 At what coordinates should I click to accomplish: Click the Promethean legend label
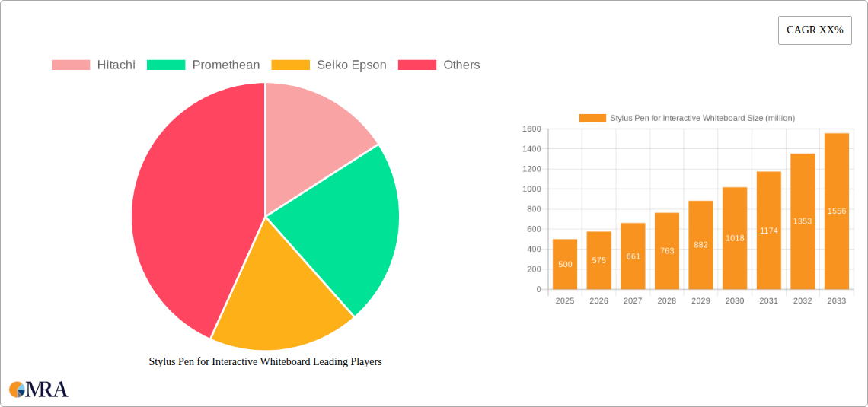(226, 65)
